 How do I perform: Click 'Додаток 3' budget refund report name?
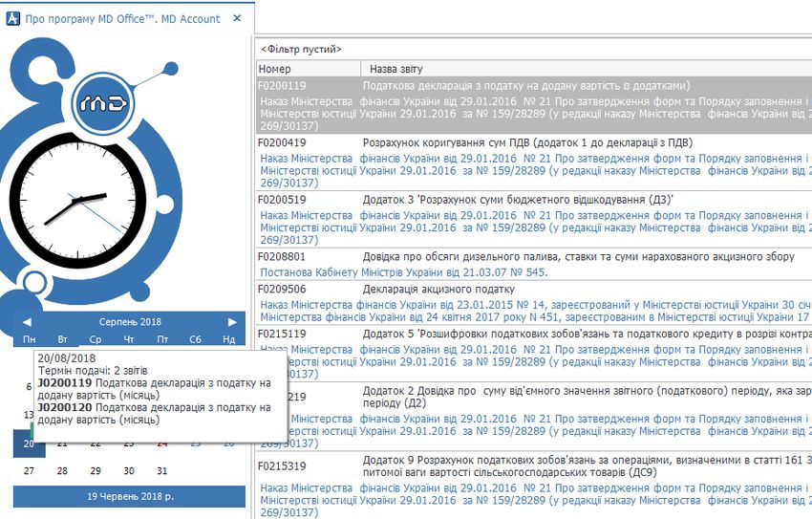pyautogui.click(x=518, y=200)
